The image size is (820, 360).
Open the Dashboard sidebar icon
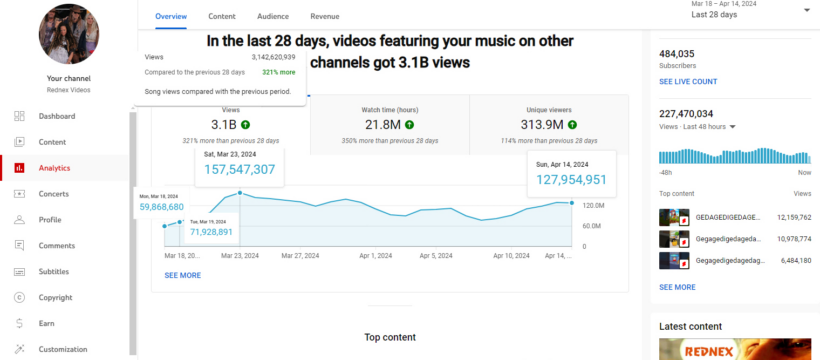click(19, 116)
